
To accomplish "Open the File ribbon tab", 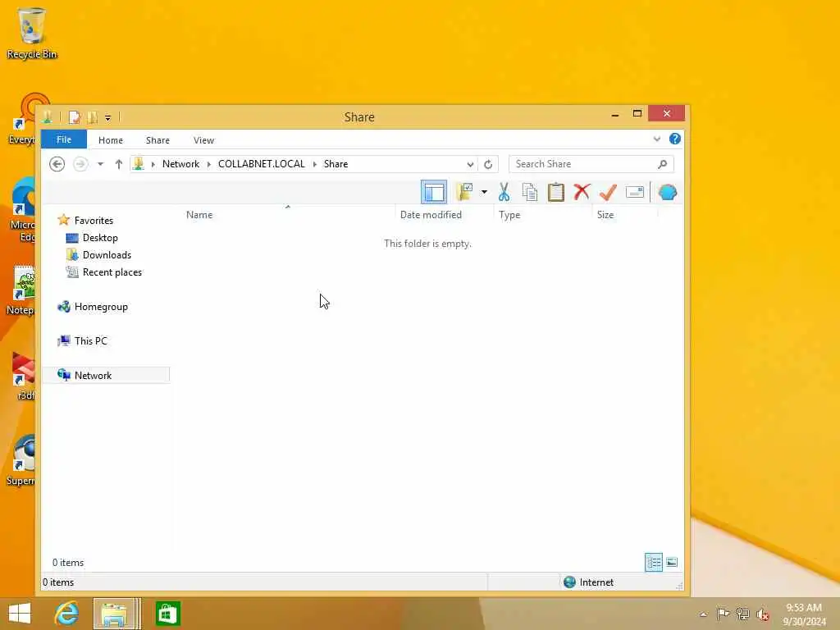I will pyautogui.click(x=64, y=139).
